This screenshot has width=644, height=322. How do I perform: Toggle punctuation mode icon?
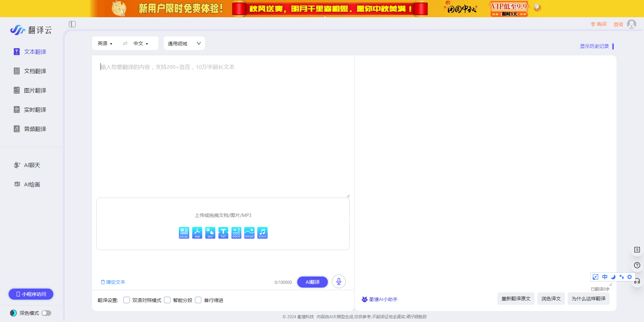(621, 277)
